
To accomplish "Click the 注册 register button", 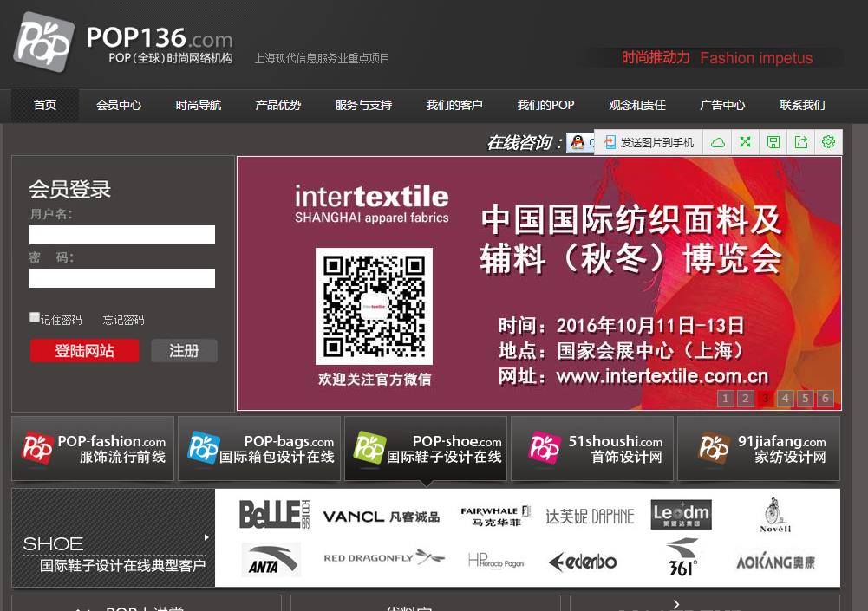I will 184,351.
